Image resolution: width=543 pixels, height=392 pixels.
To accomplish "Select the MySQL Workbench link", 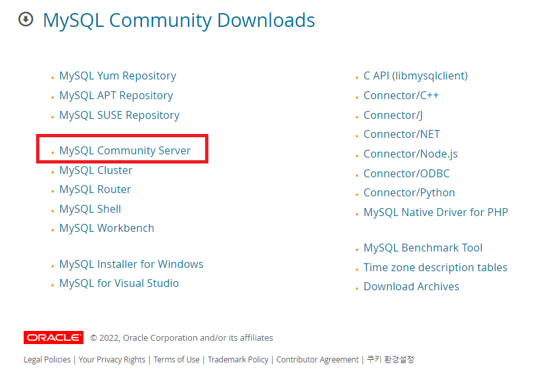I will [106, 228].
